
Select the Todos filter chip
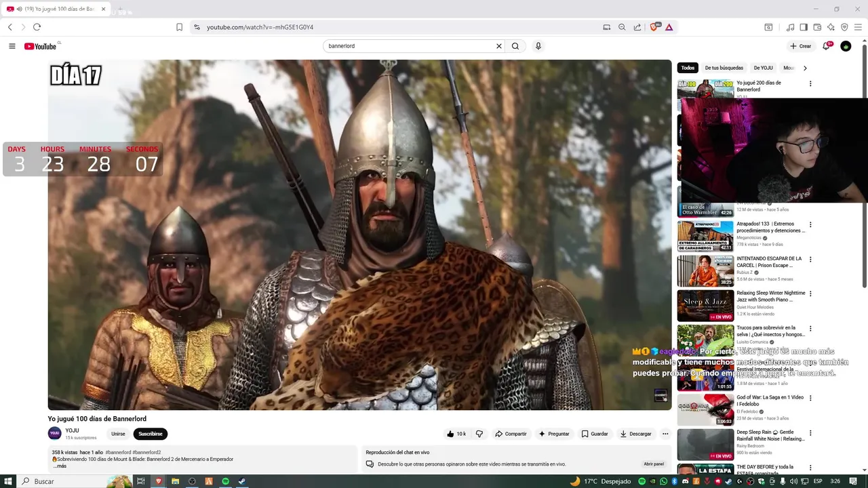pyautogui.click(x=688, y=68)
